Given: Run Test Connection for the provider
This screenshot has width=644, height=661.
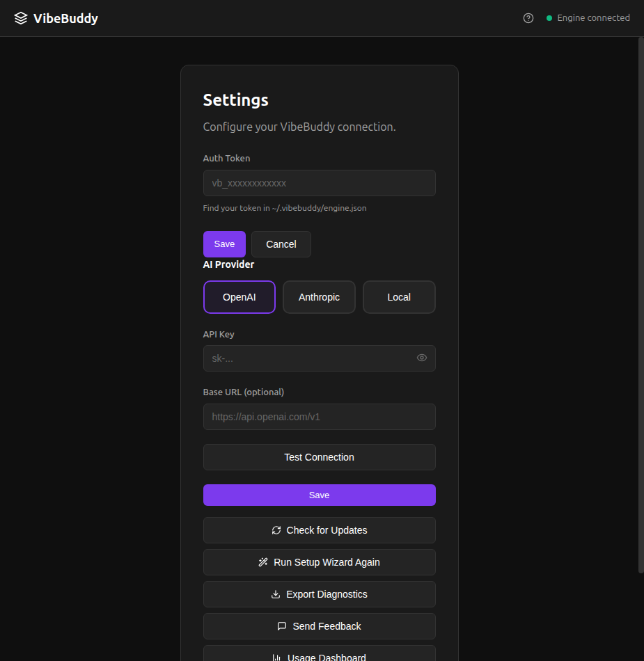Looking at the screenshot, I should click(319, 457).
